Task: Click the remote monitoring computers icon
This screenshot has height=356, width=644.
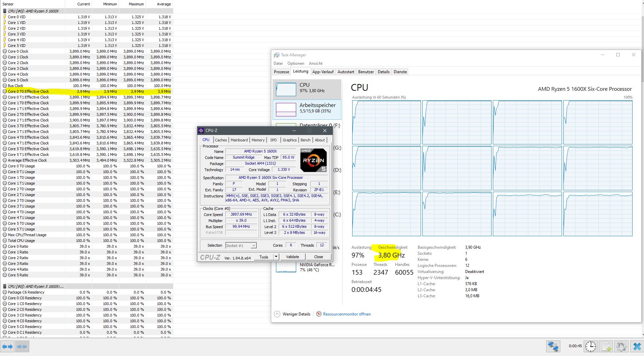Action: pos(553,346)
